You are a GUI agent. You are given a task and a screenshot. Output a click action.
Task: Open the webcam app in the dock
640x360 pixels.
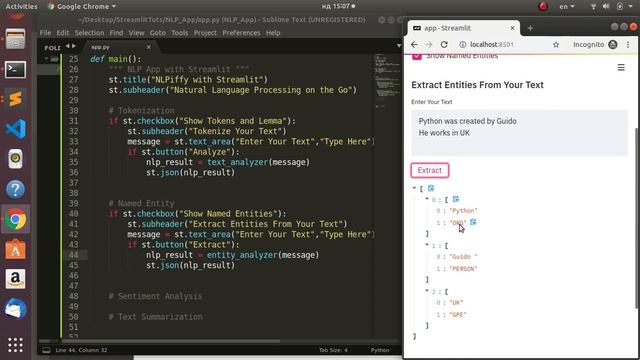(16, 159)
